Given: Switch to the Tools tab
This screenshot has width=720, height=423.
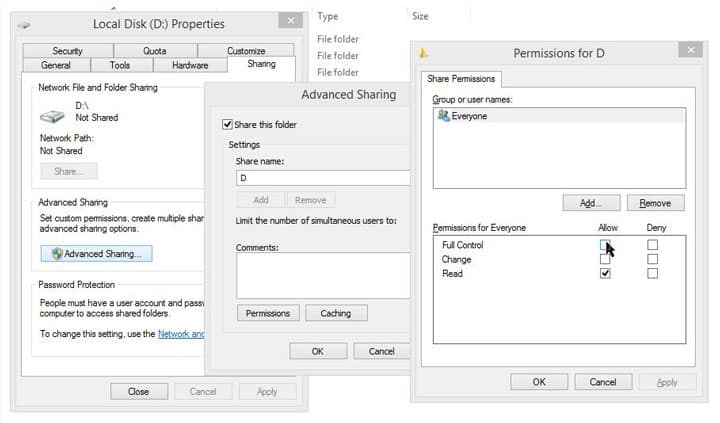Looking at the screenshot, I should 120,65.
